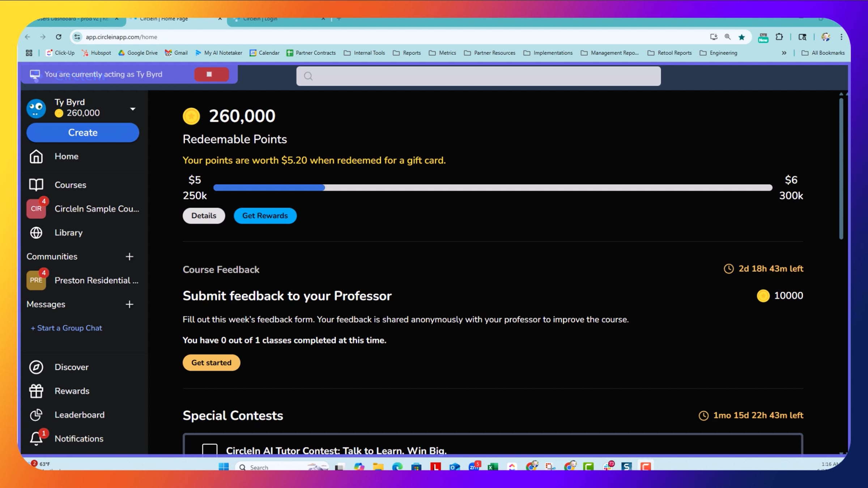Click Get started for course feedback
Viewport: 868px width, 488px height.
(x=212, y=363)
